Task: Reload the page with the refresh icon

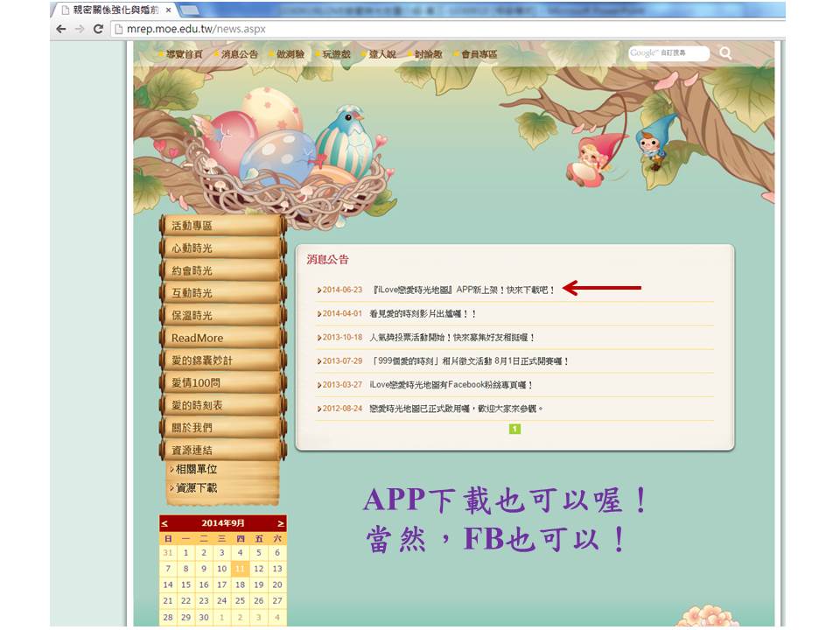Action: coord(99,29)
